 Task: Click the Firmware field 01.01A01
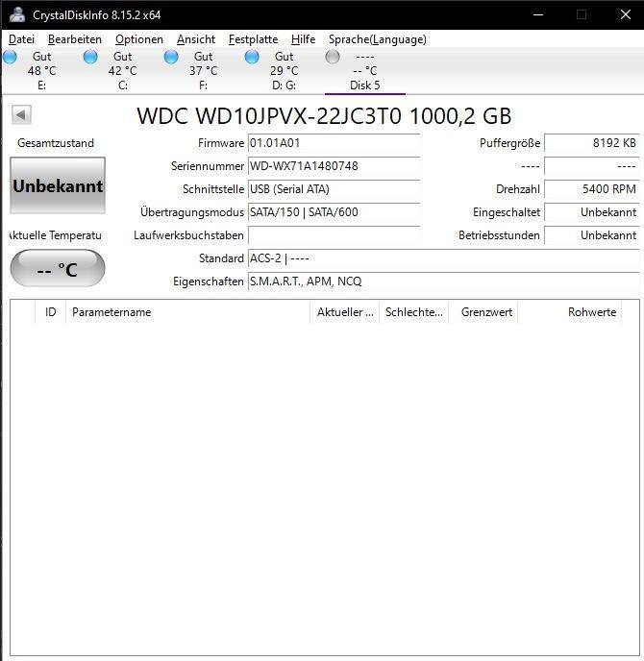tap(334, 143)
